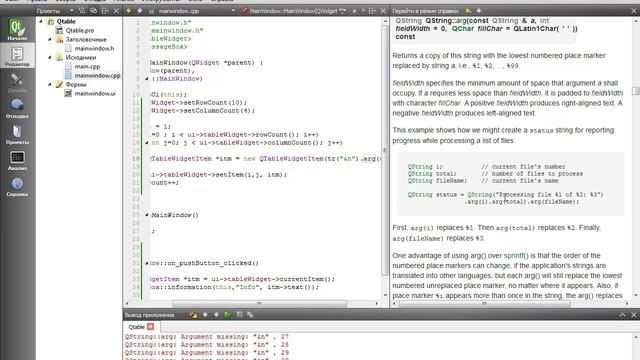Minimize the application output pane
Viewport: 640px width, 360px height.
(x=622, y=315)
